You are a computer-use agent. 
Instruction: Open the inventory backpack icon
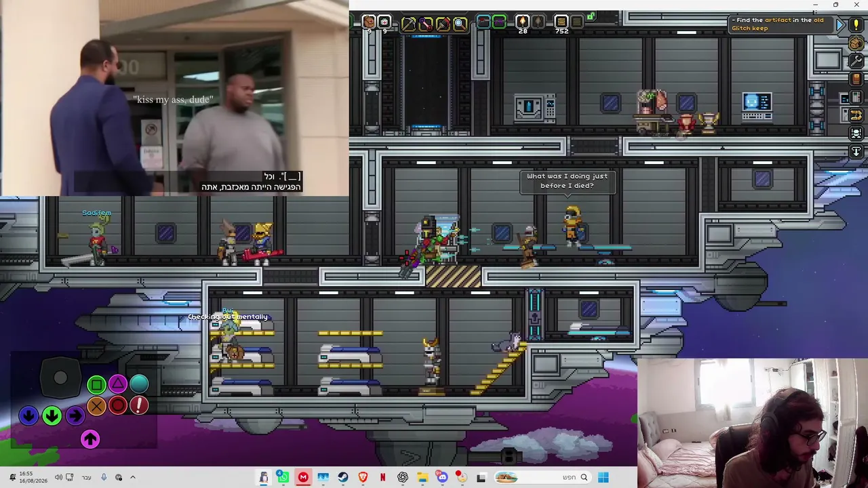click(856, 43)
